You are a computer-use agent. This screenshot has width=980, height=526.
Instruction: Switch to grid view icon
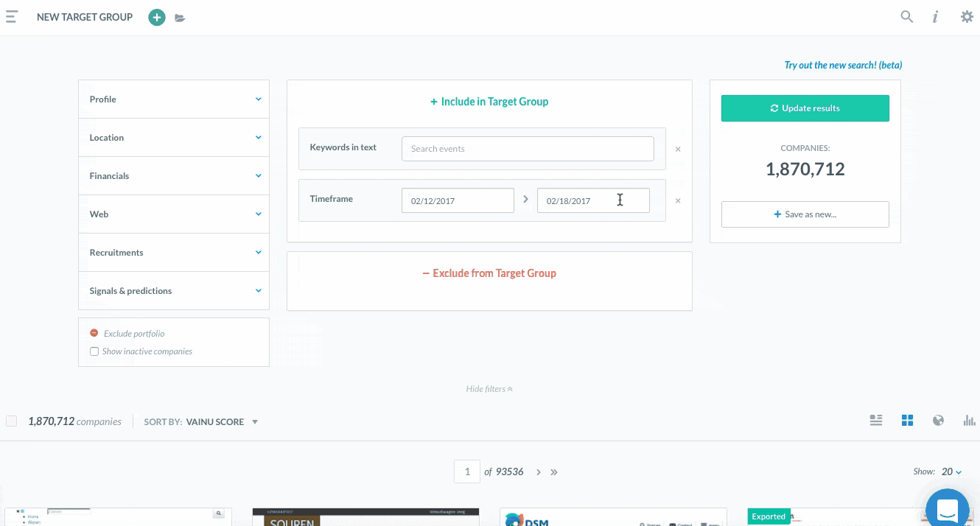(x=907, y=421)
